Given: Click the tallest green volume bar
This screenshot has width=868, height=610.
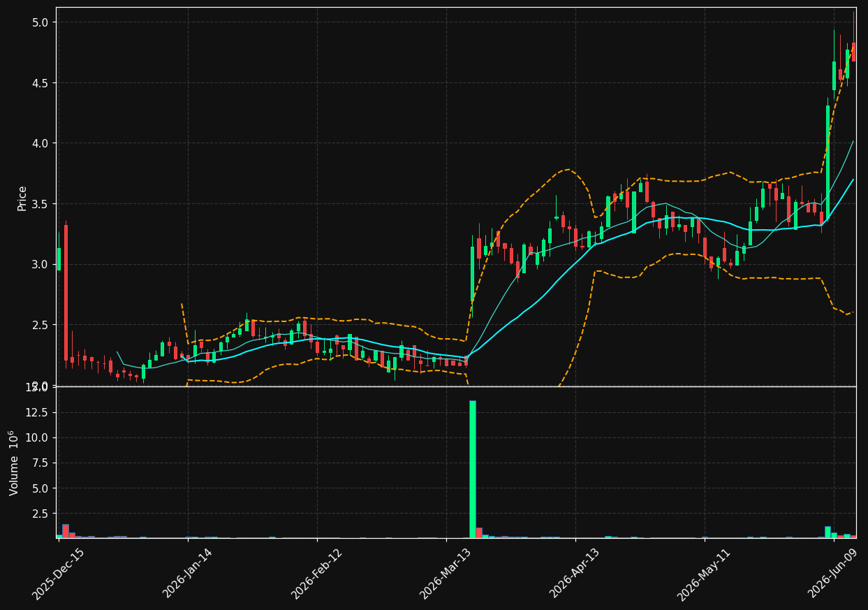Looking at the screenshot, I should pyautogui.click(x=473, y=469).
